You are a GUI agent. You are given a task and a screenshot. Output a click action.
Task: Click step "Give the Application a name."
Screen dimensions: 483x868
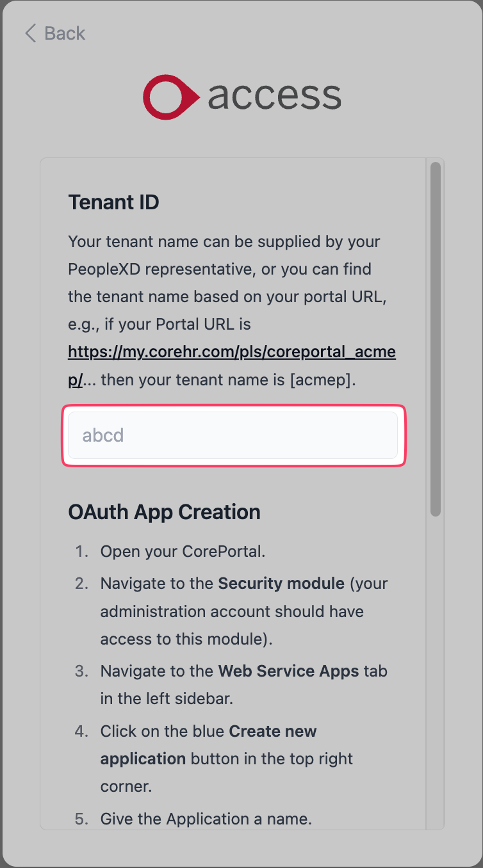[x=206, y=819]
